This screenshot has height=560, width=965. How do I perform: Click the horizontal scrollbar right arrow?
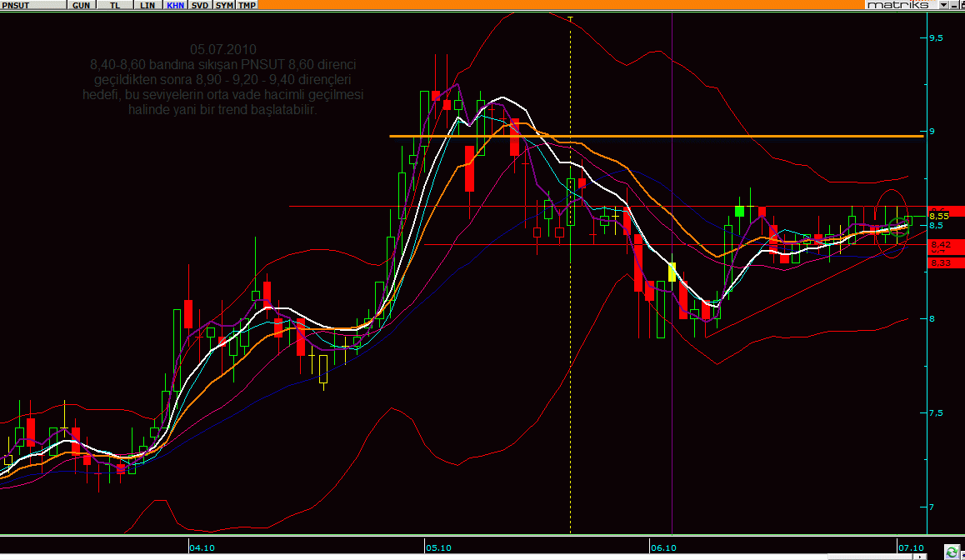(x=922, y=557)
